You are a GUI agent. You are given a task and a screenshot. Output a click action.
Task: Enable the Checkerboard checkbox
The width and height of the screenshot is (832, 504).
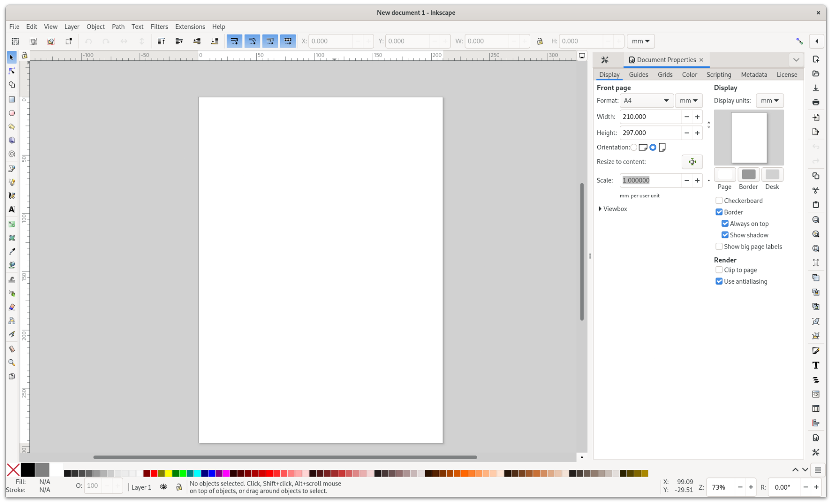tap(719, 201)
